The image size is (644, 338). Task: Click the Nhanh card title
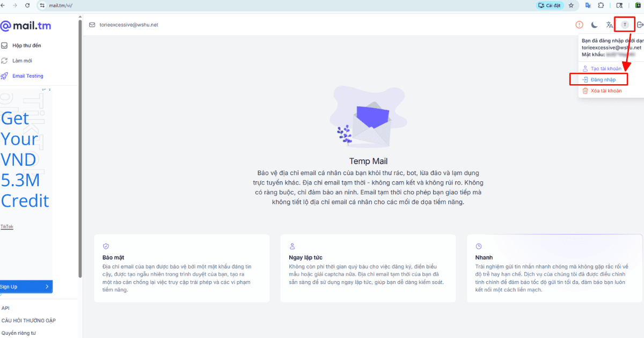484,258
